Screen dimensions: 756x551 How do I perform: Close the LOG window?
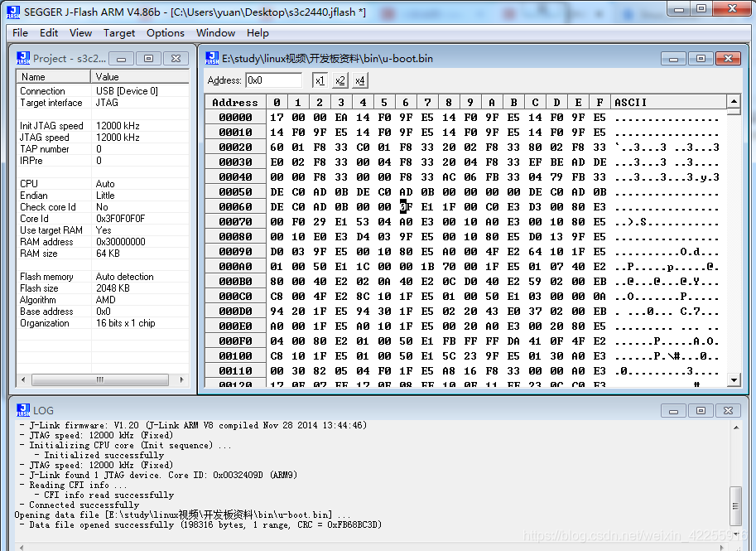[728, 411]
